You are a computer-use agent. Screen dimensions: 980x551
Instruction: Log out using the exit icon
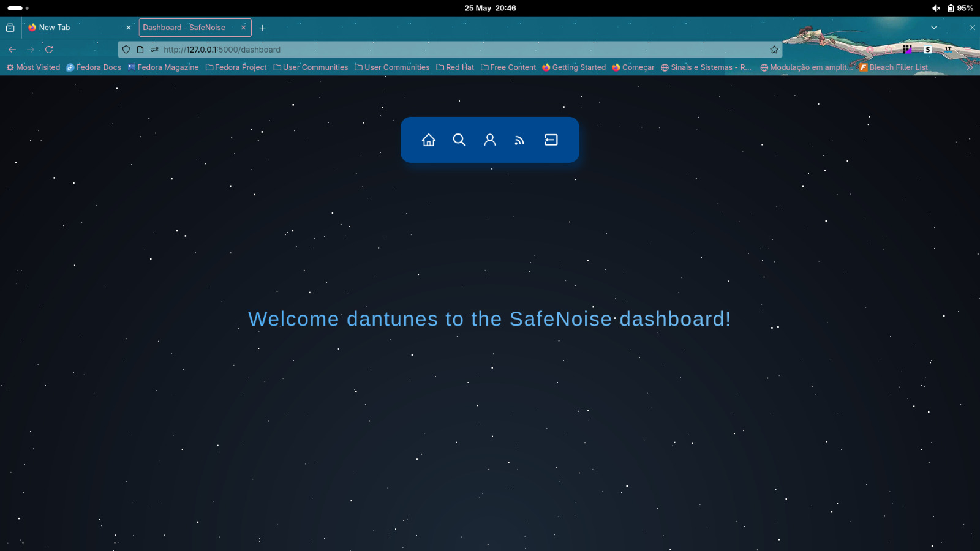[551, 140]
